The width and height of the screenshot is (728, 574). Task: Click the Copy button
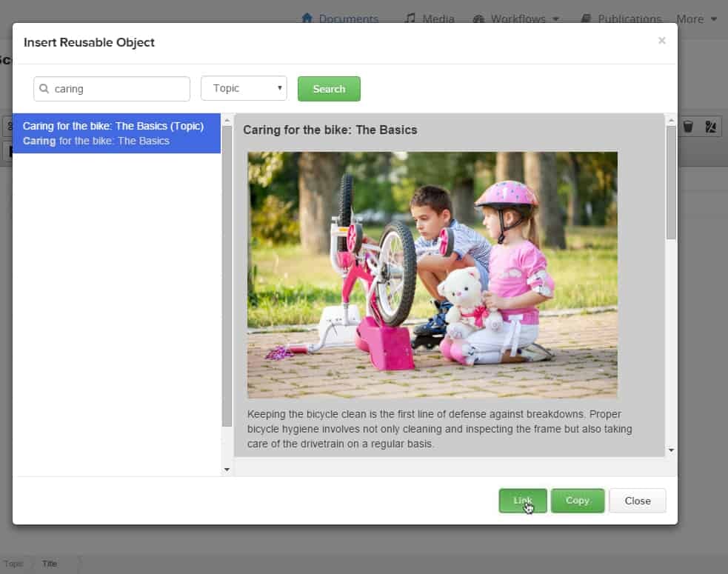coord(578,501)
